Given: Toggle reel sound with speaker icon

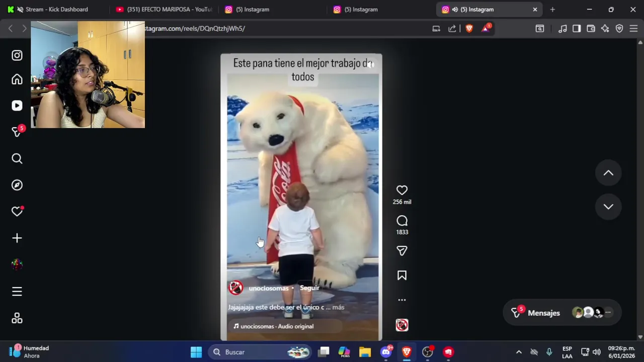Looking at the screenshot, I should point(370,64).
